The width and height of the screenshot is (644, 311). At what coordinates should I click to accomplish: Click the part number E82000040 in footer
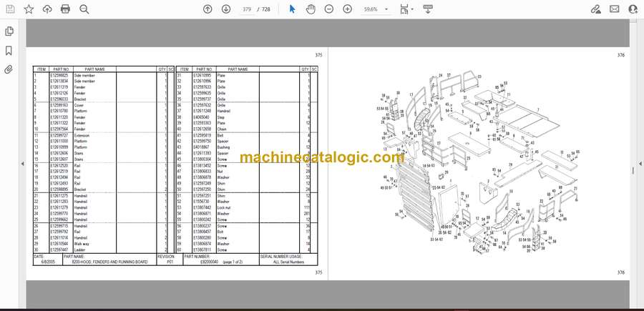coord(209,262)
